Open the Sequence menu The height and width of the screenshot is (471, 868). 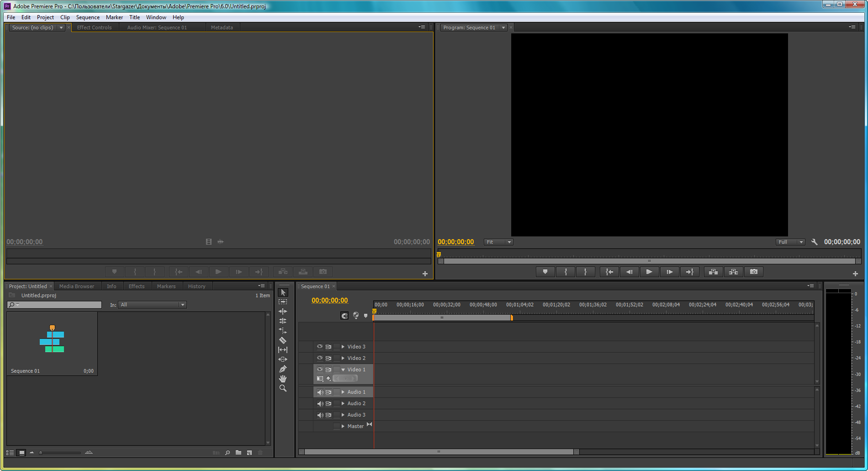(88, 17)
